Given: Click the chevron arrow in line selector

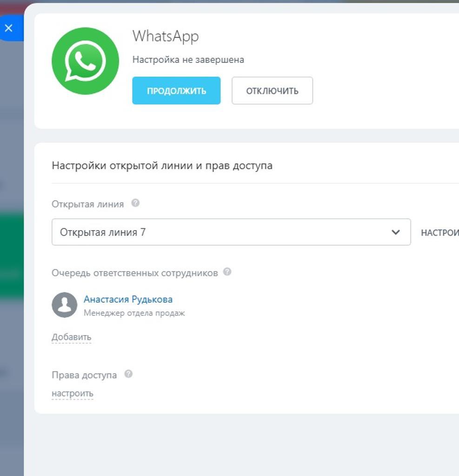Looking at the screenshot, I should (x=396, y=232).
